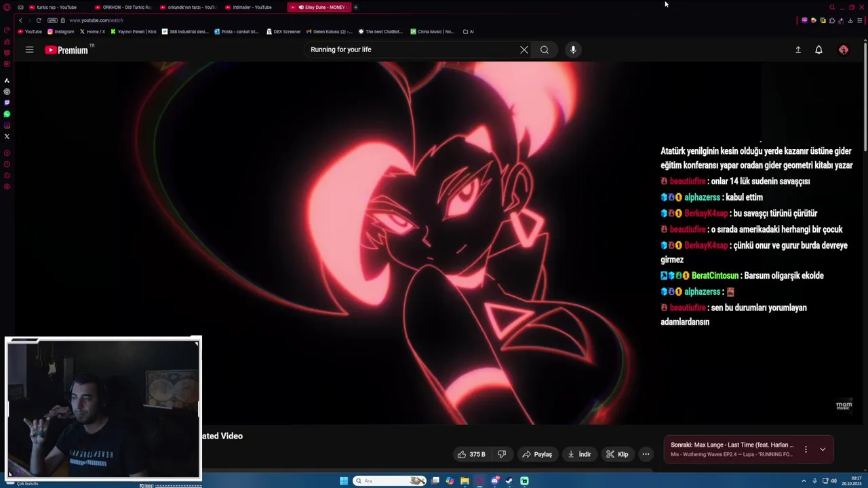Open WhatsApp in Opera sidebar
Image resolution: width=868 pixels, height=488 pixels.
pos(7,114)
